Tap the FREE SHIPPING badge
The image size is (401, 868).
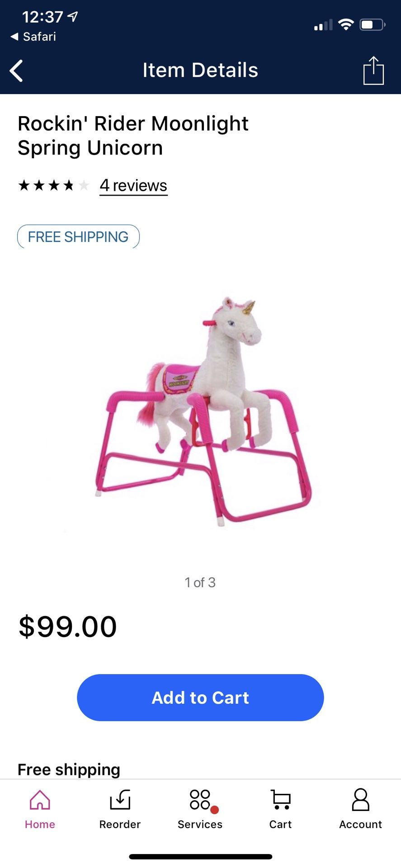pyautogui.click(x=78, y=236)
